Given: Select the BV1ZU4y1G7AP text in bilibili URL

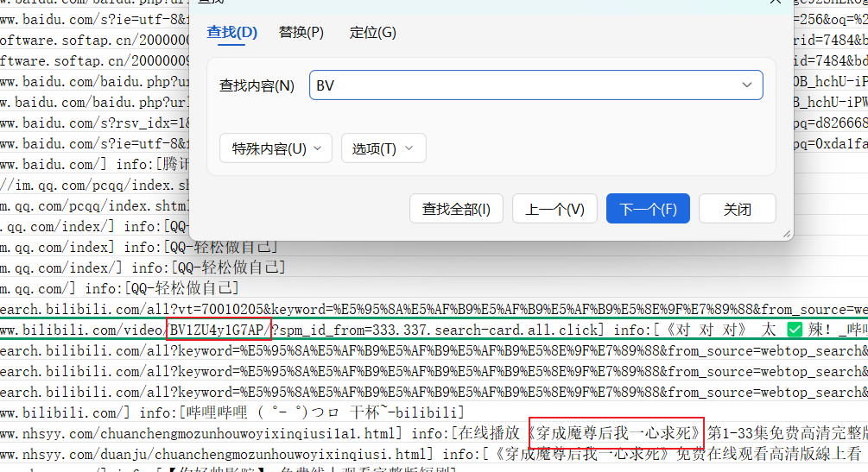Looking at the screenshot, I should pyautogui.click(x=217, y=330).
